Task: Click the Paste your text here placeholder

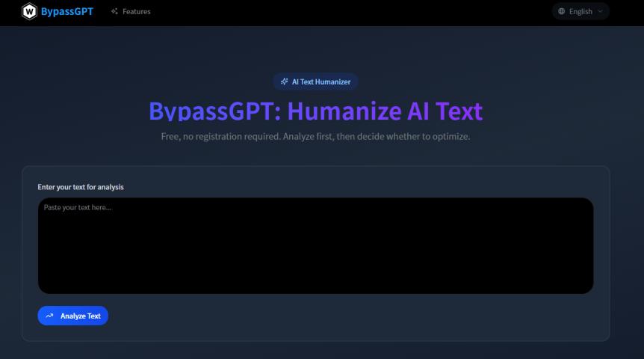Action: 78,208
